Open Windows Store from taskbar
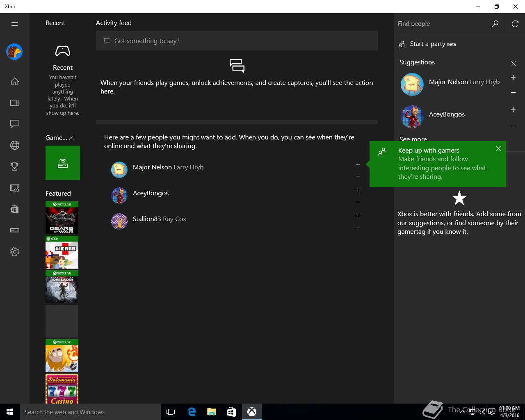Viewport: 525px width, 420px height. click(232, 412)
